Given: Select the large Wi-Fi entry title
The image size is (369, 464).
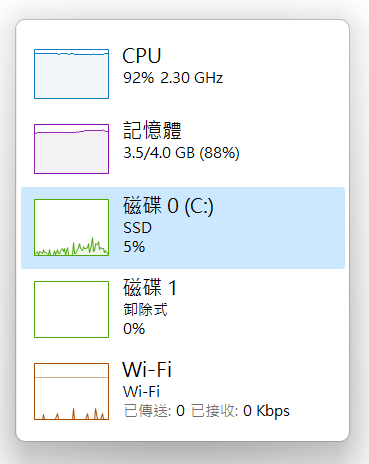Looking at the screenshot, I should (x=147, y=369).
